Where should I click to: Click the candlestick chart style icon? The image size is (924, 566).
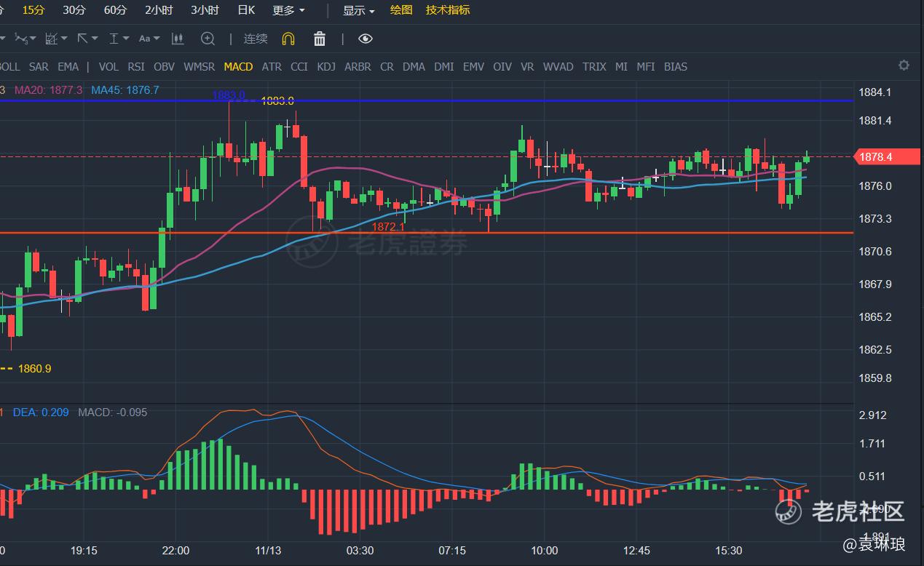coord(178,39)
